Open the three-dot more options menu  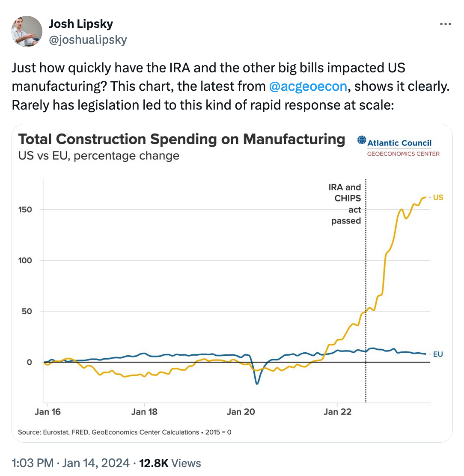(x=446, y=24)
